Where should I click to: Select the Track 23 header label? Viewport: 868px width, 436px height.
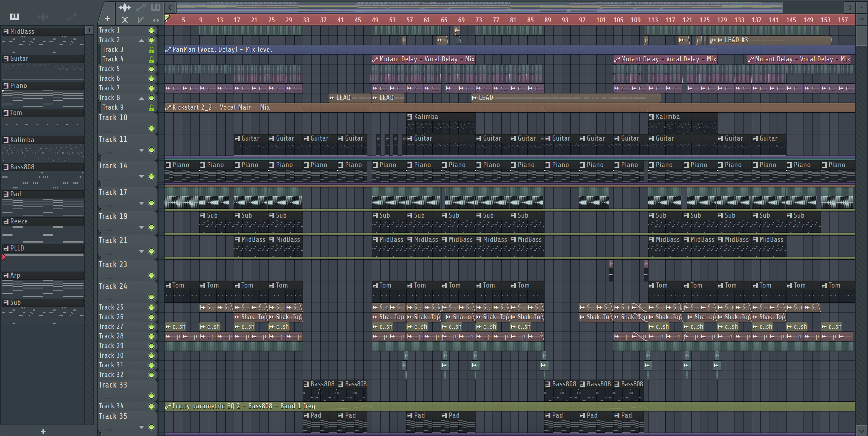coord(113,265)
